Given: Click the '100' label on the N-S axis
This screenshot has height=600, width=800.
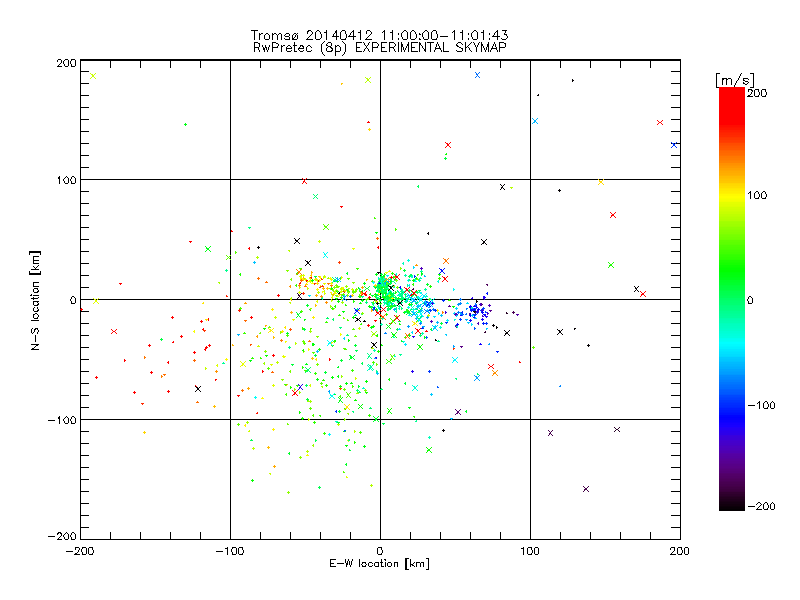Looking at the screenshot, I should 66,180.
